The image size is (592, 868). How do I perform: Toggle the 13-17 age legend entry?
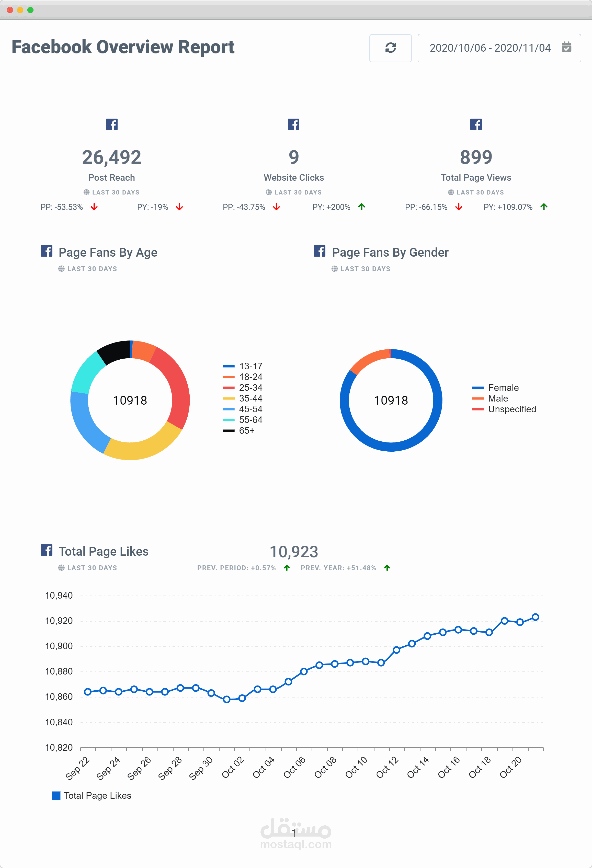point(243,366)
